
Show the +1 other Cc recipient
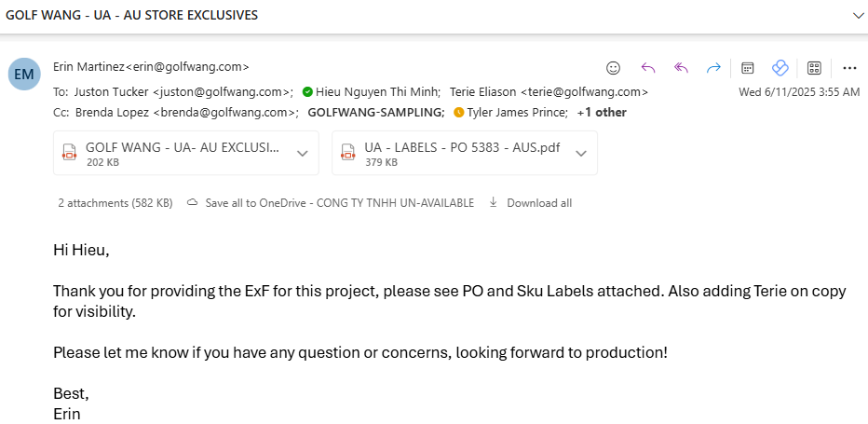pos(602,113)
